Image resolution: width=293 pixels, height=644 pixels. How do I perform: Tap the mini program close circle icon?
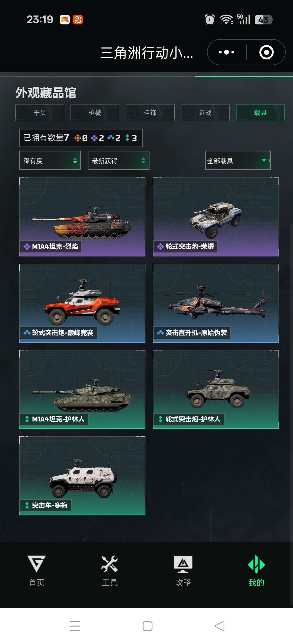coord(266,52)
